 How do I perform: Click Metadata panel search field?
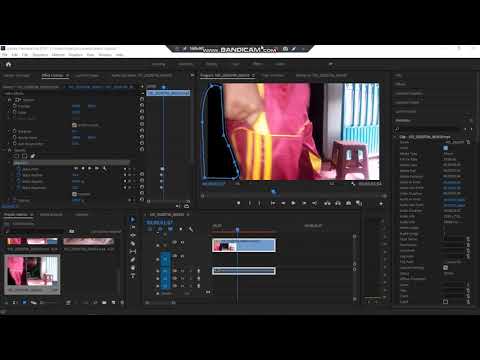coord(429,129)
